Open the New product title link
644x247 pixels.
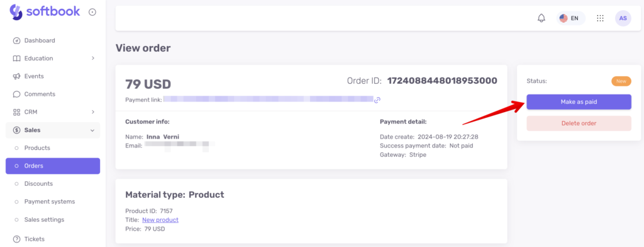[x=160, y=220]
